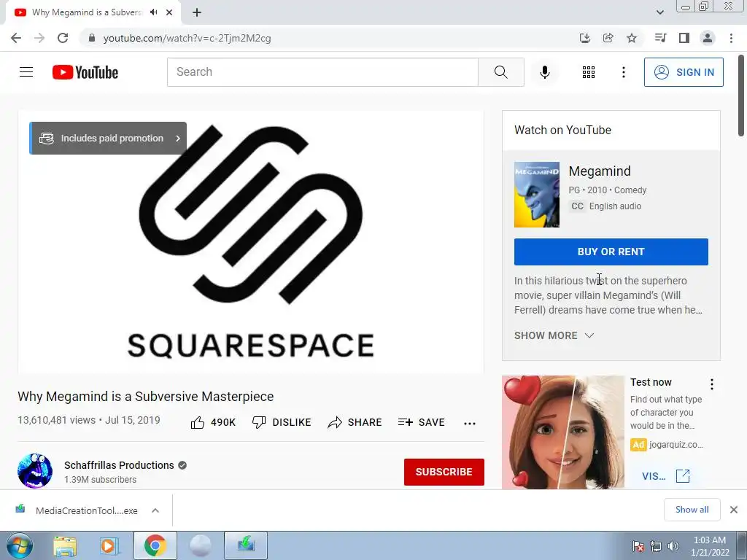Expand the Includes paid promotion notice

click(108, 138)
